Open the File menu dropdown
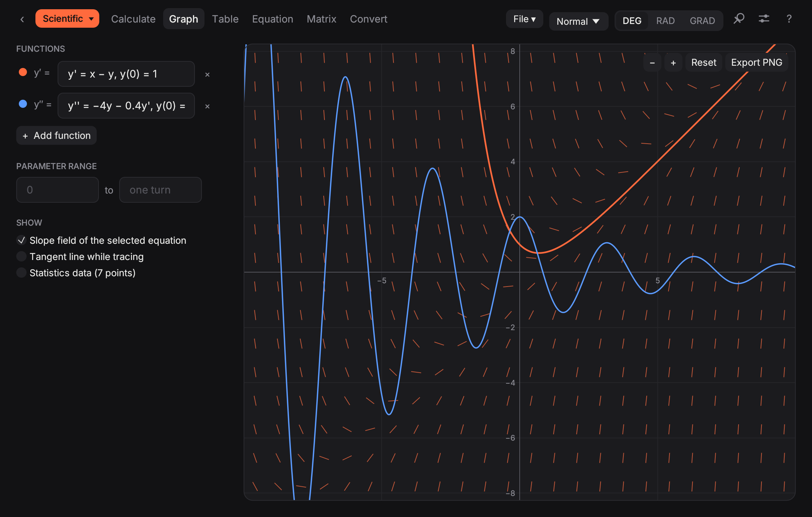Viewport: 812px width, 517px height. 524,19
